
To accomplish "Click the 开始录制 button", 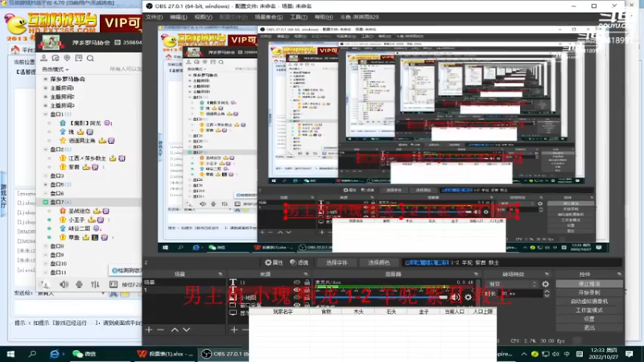I will [x=589, y=293].
